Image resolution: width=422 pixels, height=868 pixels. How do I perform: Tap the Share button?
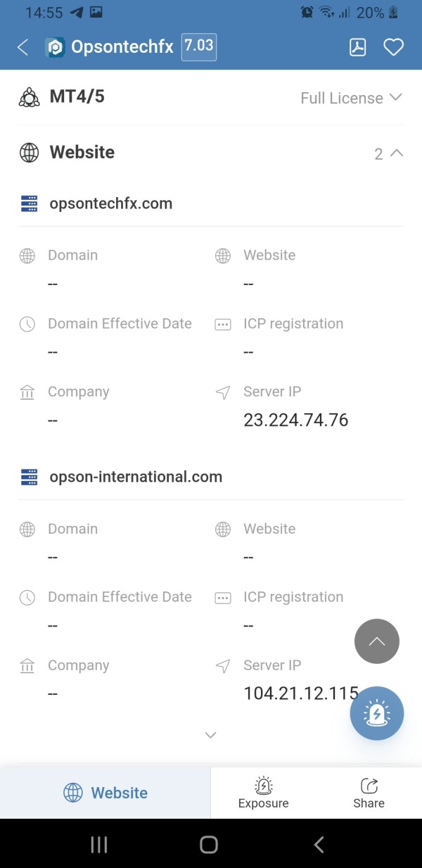369,793
